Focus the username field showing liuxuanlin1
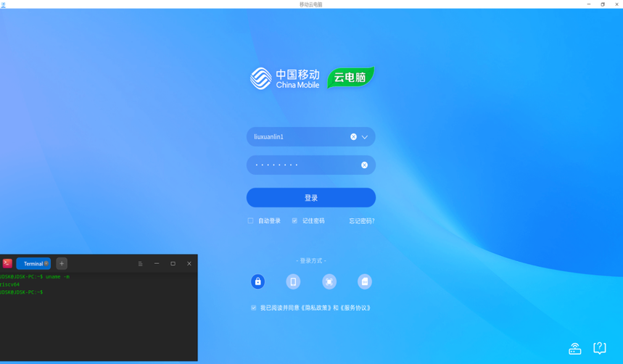623x364 pixels. pyautogui.click(x=310, y=137)
